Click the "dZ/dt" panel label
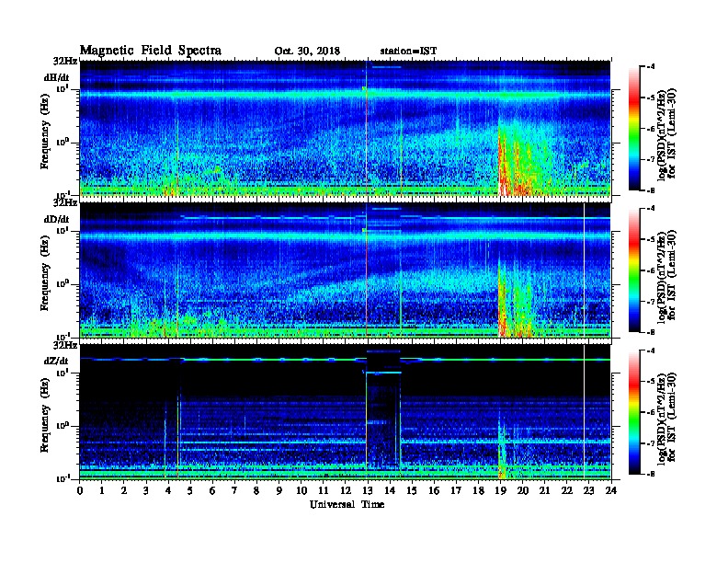728x563 pixels. pyautogui.click(x=57, y=361)
